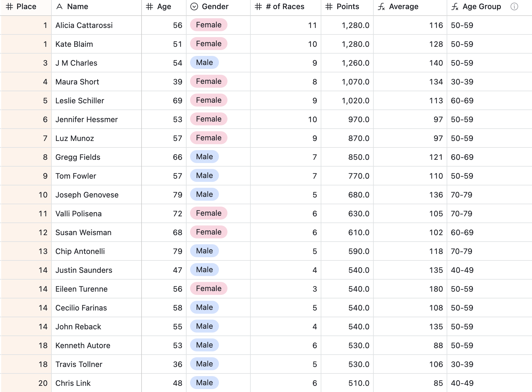Open the Gender column header menu

218,7
